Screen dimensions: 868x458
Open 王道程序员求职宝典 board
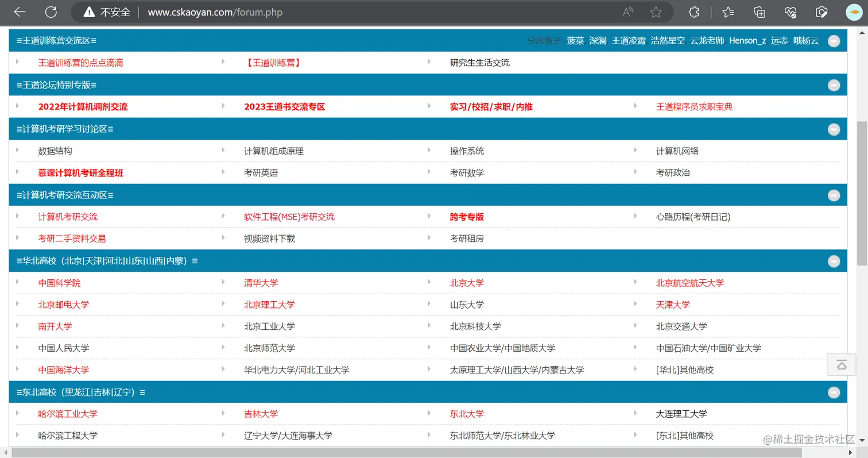click(694, 107)
